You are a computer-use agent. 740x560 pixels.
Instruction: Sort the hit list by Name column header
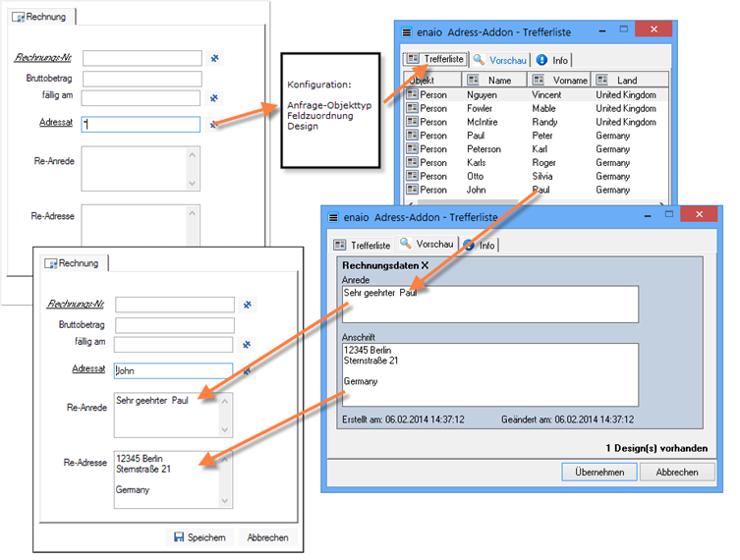pos(499,80)
